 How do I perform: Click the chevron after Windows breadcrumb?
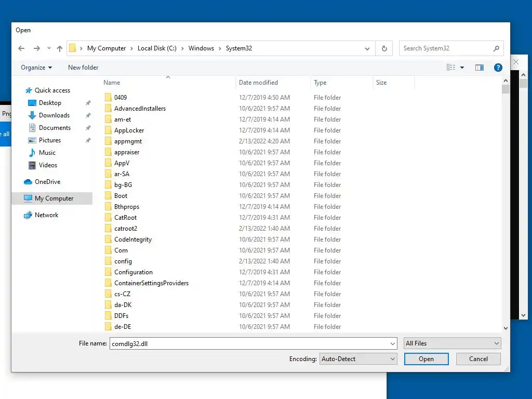point(220,48)
